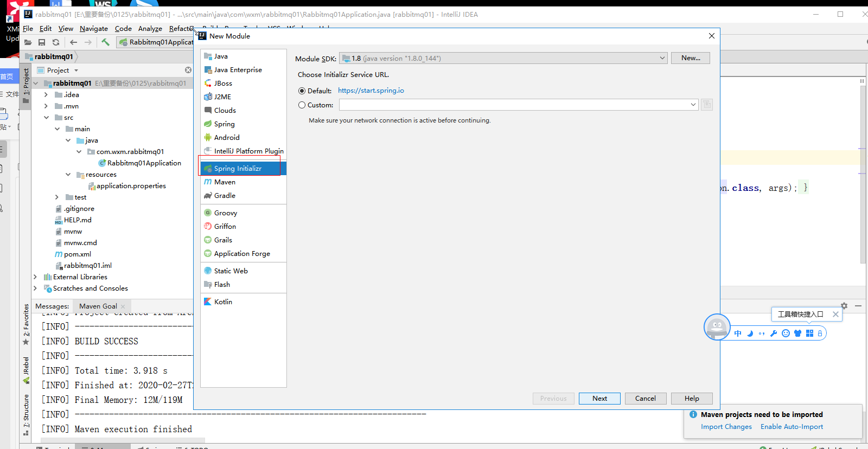Viewport: 868px width, 449px height.
Task: Click the Save All toolbar icon
Action: pyautogui.click(x=42, y=42)
